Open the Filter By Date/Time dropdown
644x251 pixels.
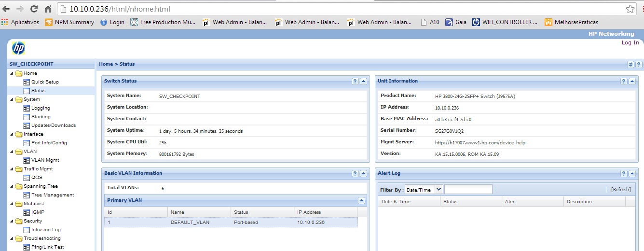(x=438, y=190)
